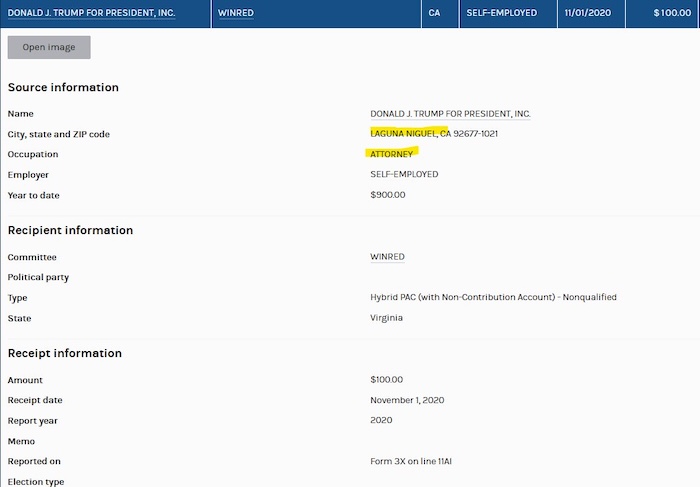Click the Receipt information heading

(65, 353)
